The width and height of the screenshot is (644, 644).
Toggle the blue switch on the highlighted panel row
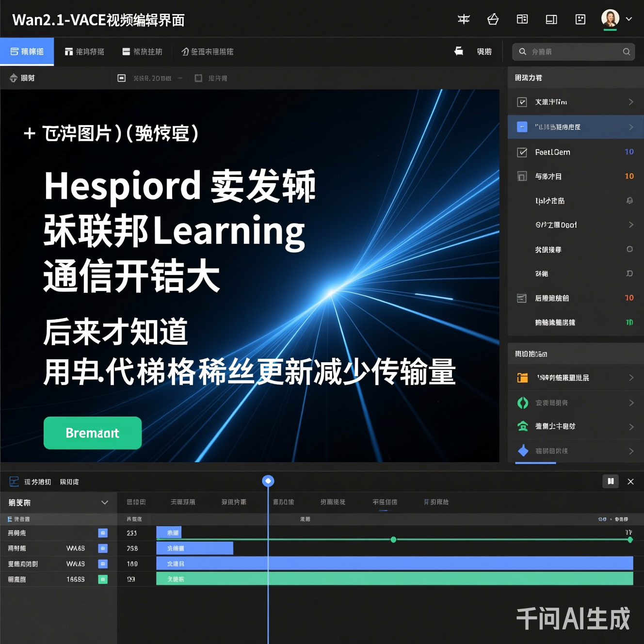(522, 127)
